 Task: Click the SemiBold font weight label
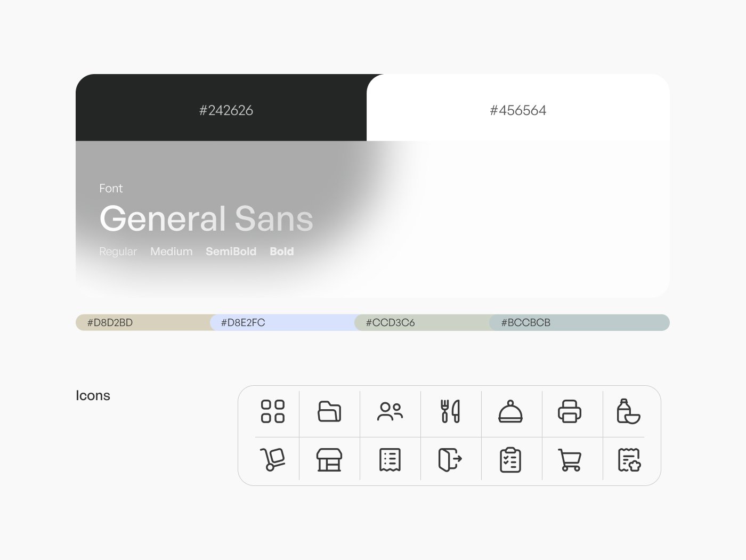click(x=231, y=251)
